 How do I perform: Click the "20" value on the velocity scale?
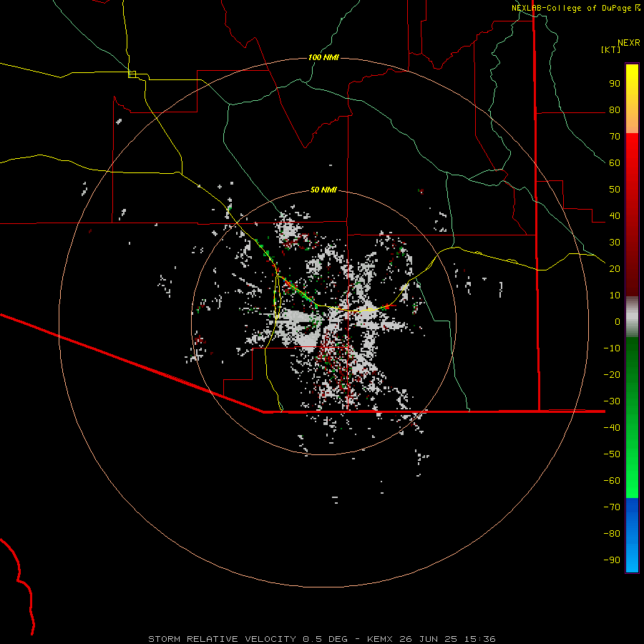click(615, 269)
